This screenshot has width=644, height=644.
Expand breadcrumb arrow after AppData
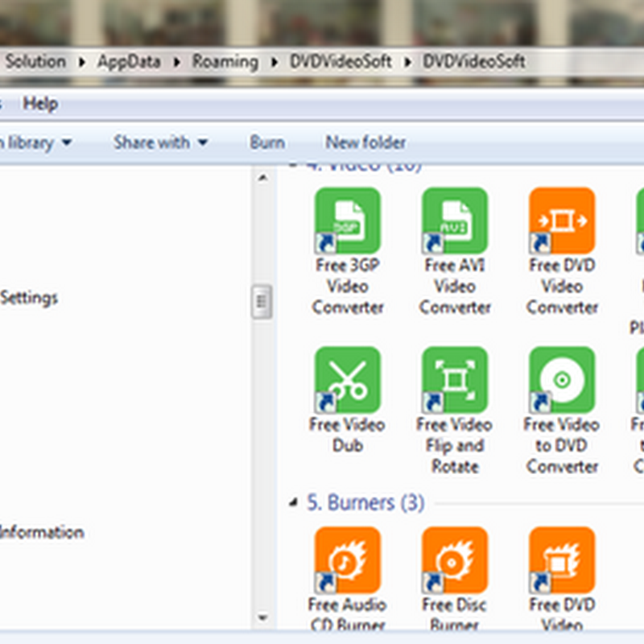(x=176, y=62)
